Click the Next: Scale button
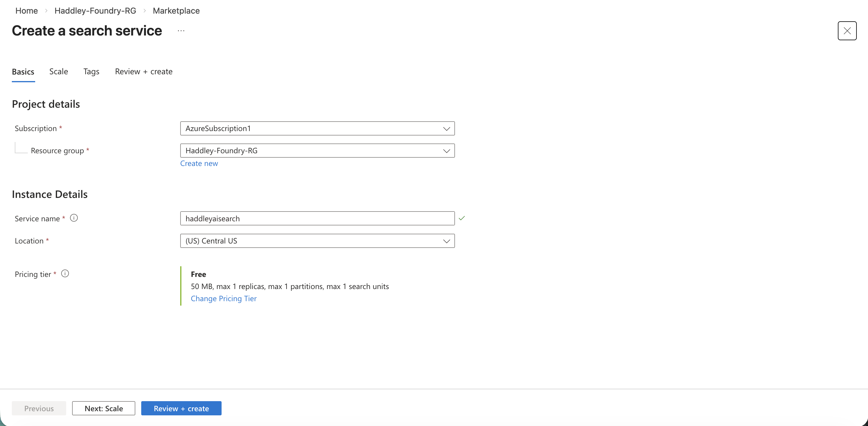 [x=103, y=408]
